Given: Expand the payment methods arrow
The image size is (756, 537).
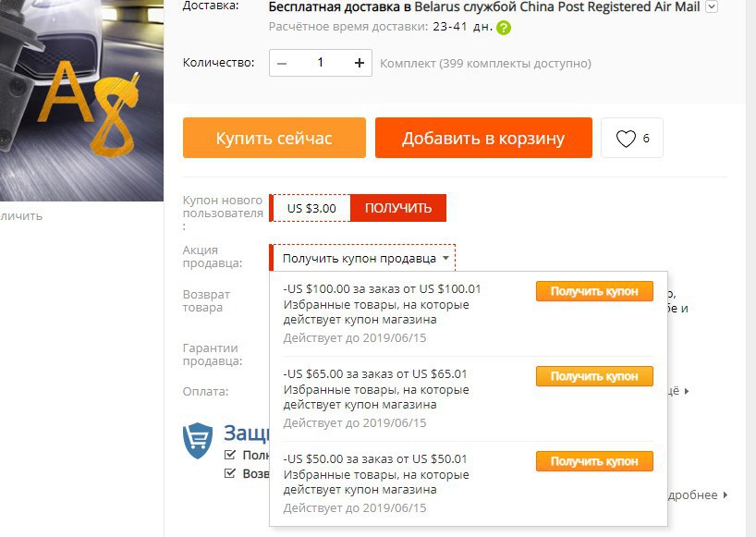Looking at the screenshot, I should tap(687, 391).
